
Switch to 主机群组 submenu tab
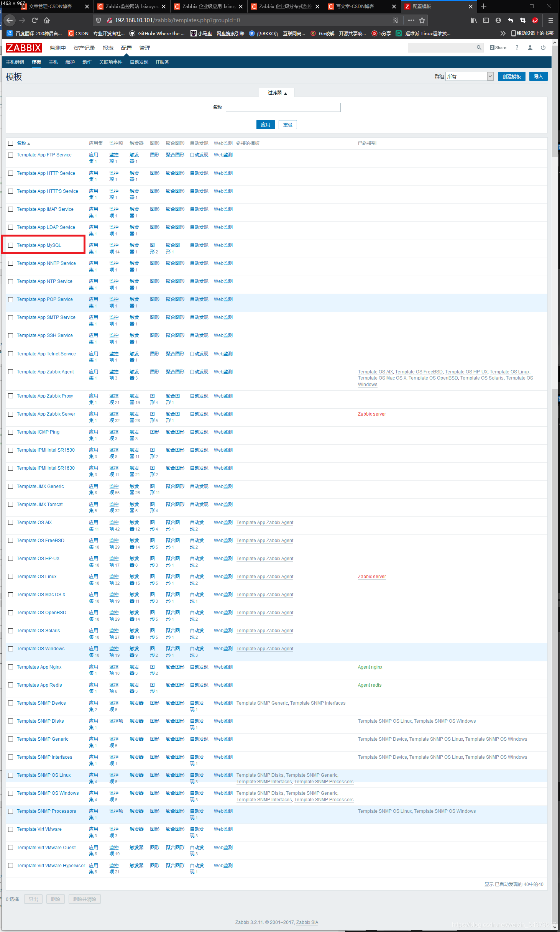tap(15, 62)
